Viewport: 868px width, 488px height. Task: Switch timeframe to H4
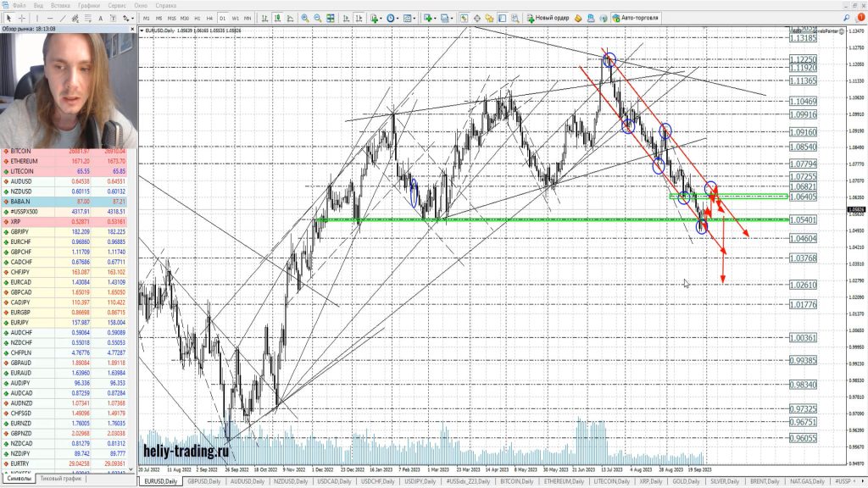[x=209, y=18]
